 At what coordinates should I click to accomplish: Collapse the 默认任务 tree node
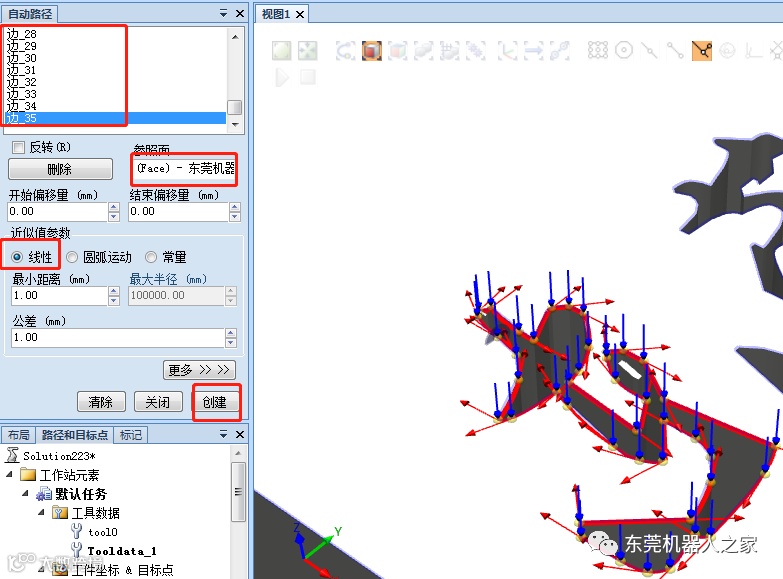[25, 494]
